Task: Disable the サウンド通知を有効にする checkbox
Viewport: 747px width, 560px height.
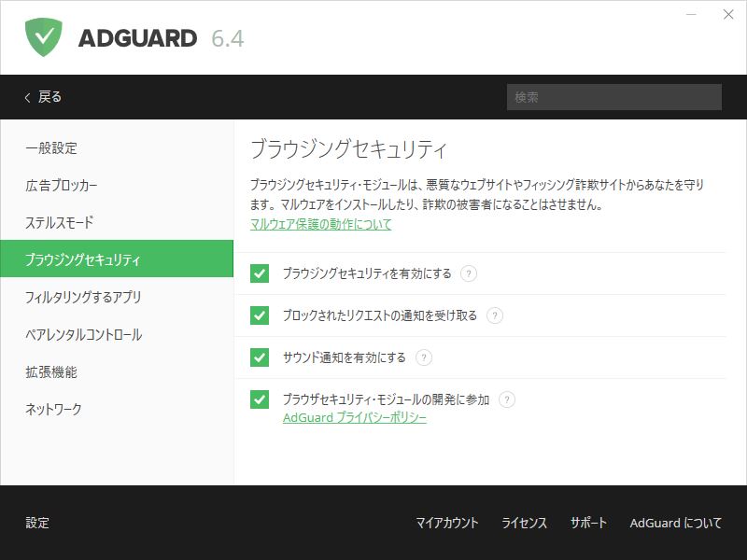Action: click(260, 357)
